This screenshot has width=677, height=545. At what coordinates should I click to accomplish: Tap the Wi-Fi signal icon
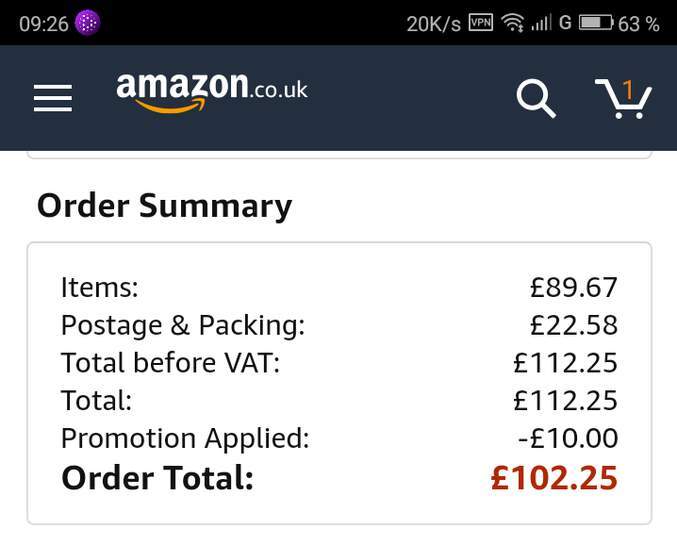(513, 22)
